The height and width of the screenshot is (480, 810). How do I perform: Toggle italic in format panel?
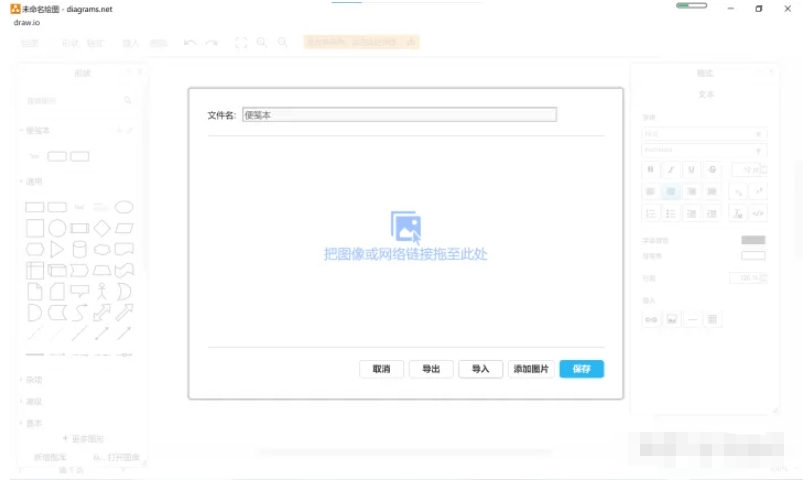pyautogui.click(x=671, y=169)
